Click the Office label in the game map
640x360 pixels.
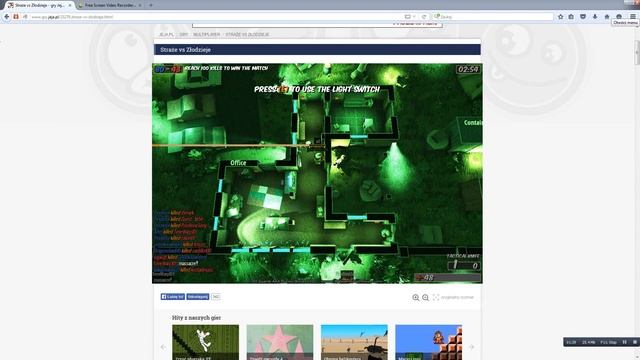(238, 163)
